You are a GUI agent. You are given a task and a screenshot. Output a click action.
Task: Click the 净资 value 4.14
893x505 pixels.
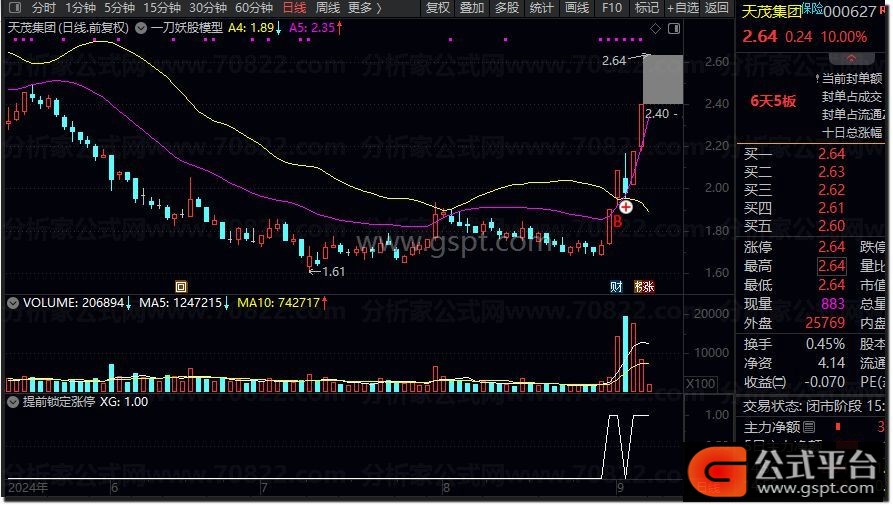(x=831, y=363)
